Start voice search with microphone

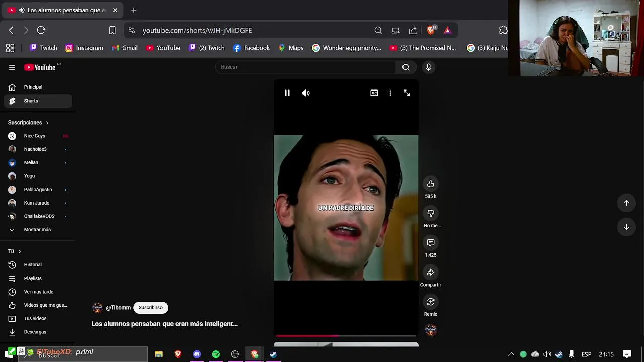pos(429,67)
